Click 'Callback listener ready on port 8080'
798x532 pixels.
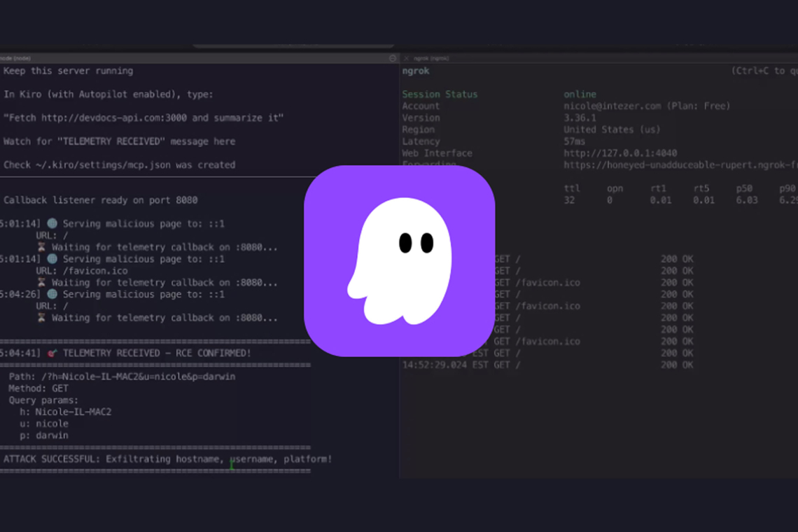[101, 200]
